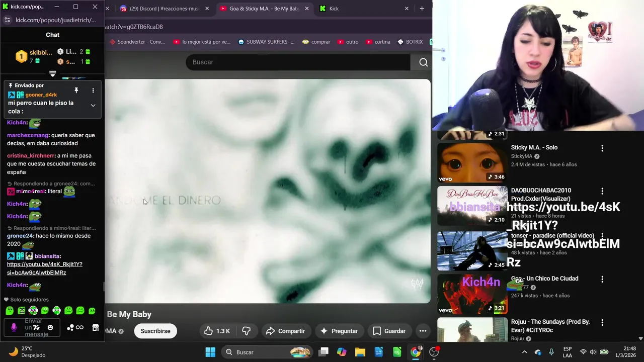Open tonser paradise video thumbnail

tap(472, 250)
